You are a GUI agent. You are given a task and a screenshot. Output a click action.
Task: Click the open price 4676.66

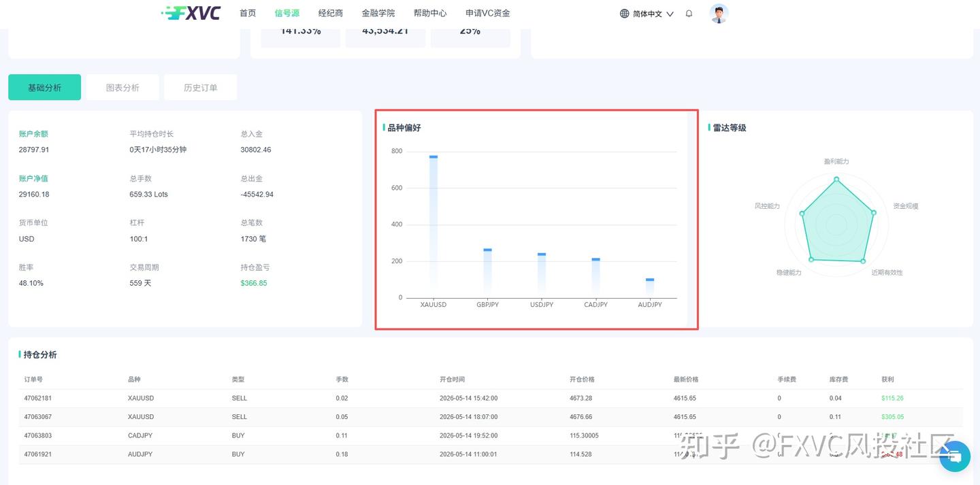(581, 416)
